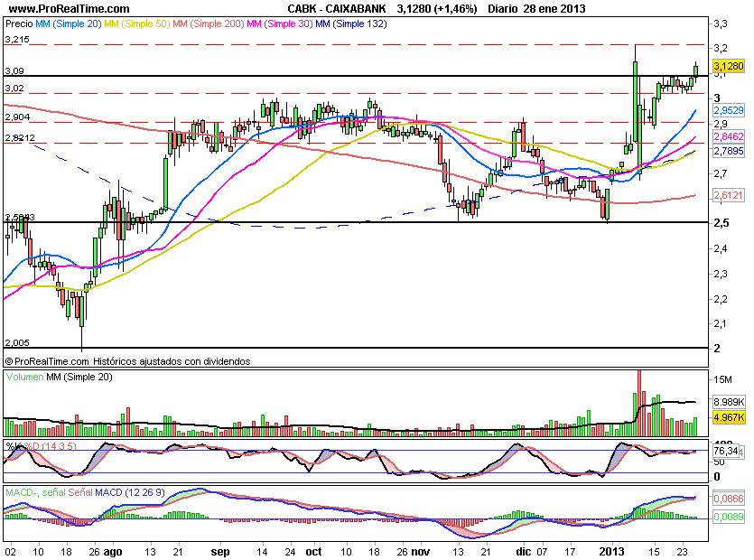Click the Históricos ajustados con dividendos note
Image resolution: width=754 pixels, height=560 pixels.
click(172, 361)
